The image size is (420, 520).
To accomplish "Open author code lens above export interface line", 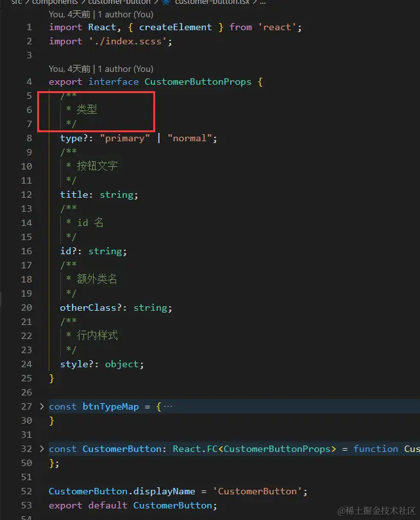I will (x=101, y=69).
